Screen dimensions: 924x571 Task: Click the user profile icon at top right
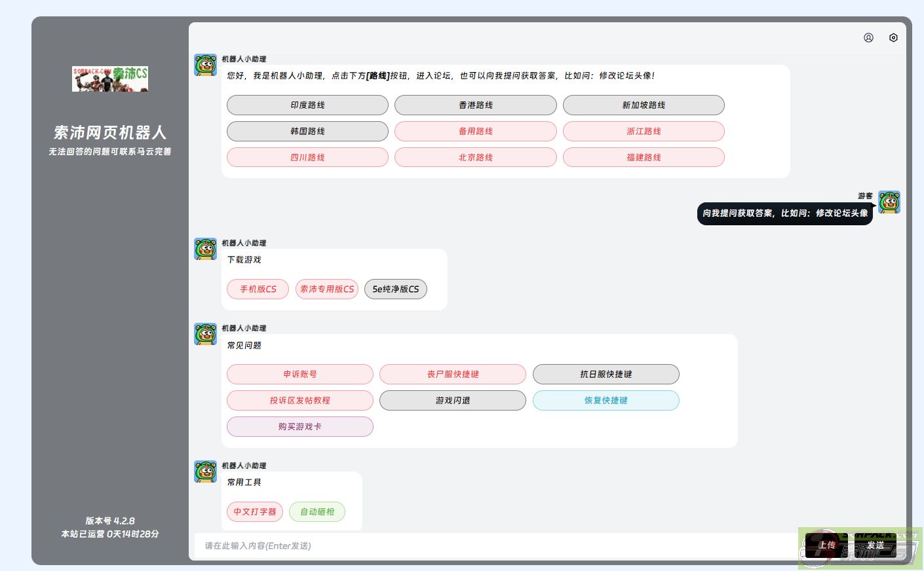[x=868, y=38]
